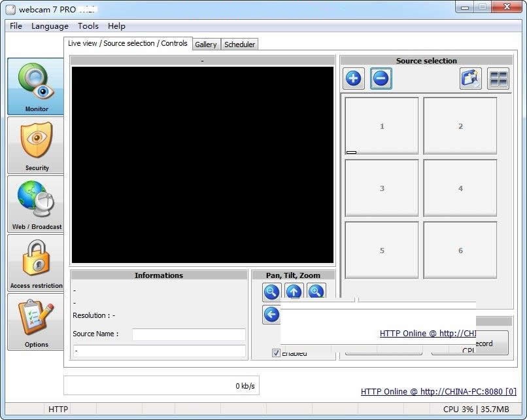Click the Informations panel header
Screen dimensions: 527x420
tap(159, 275)
